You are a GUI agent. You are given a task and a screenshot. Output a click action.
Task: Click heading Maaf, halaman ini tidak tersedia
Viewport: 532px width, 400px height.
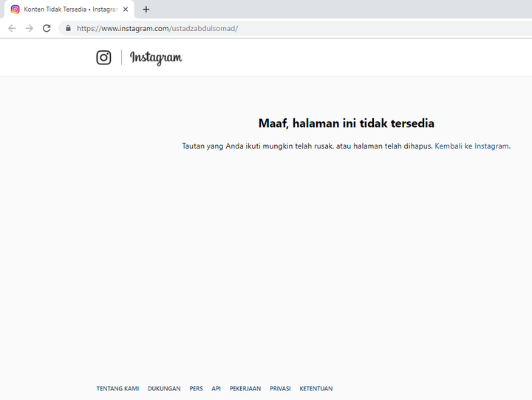coord(347,123)
